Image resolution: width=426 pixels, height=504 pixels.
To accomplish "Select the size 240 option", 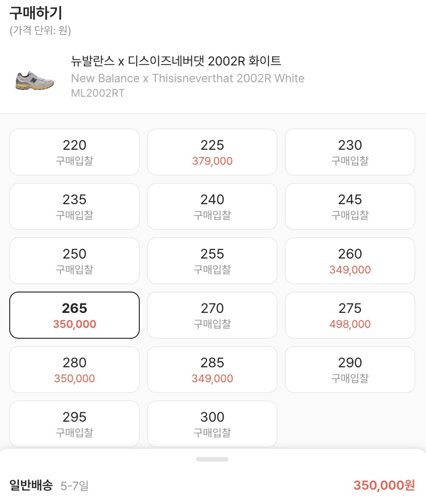I will [212, 206].
